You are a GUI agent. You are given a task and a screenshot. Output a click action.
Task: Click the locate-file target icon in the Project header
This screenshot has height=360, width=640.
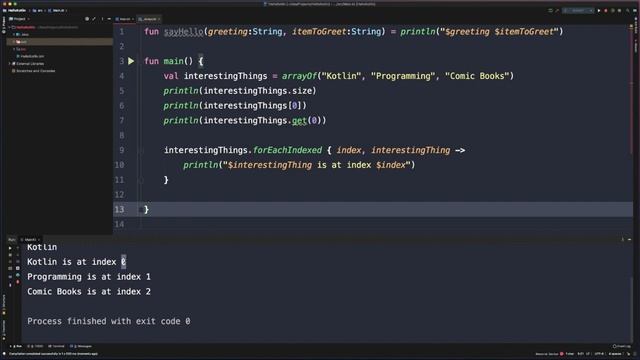pos(87,19)
